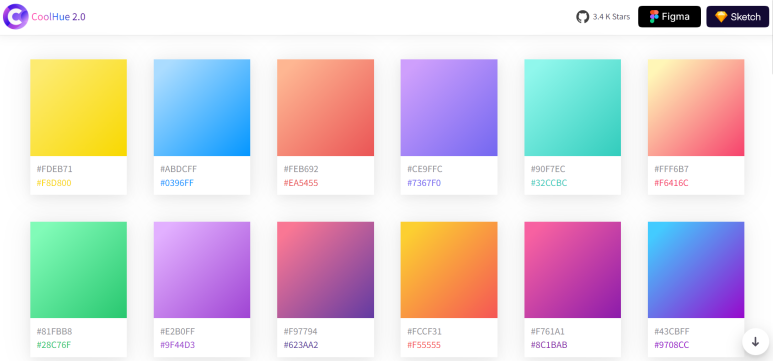The height and width of the screenshot is (361, 773).
Task: Copy the #28C76F hex code
Action: point(54,345)
